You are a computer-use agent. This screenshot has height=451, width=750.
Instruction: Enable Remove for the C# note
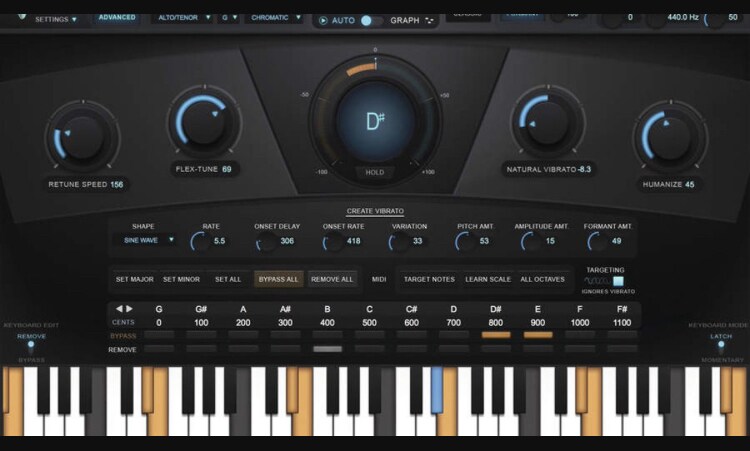click(x=411, y=349)
